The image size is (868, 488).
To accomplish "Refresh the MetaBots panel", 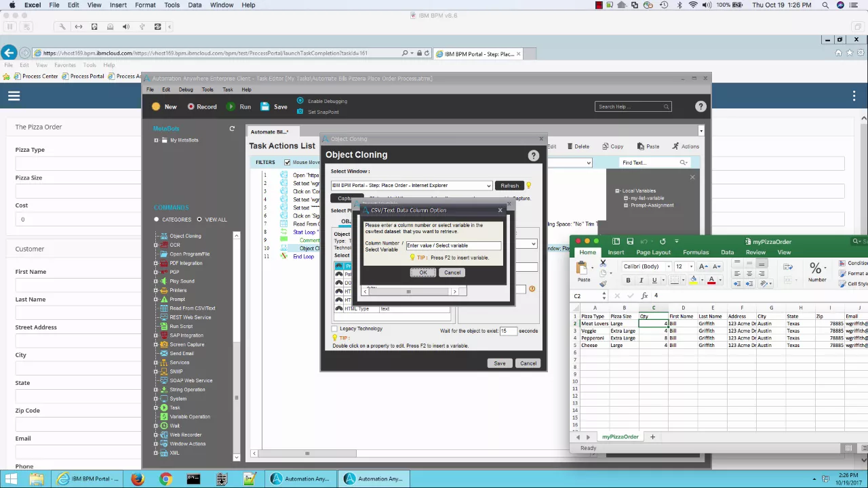I will pyautogui.click(x=232, y=129).
